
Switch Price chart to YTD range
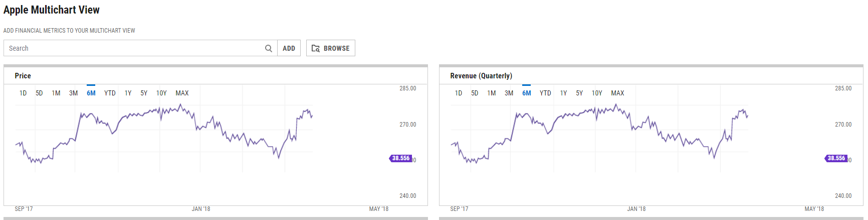110,93
